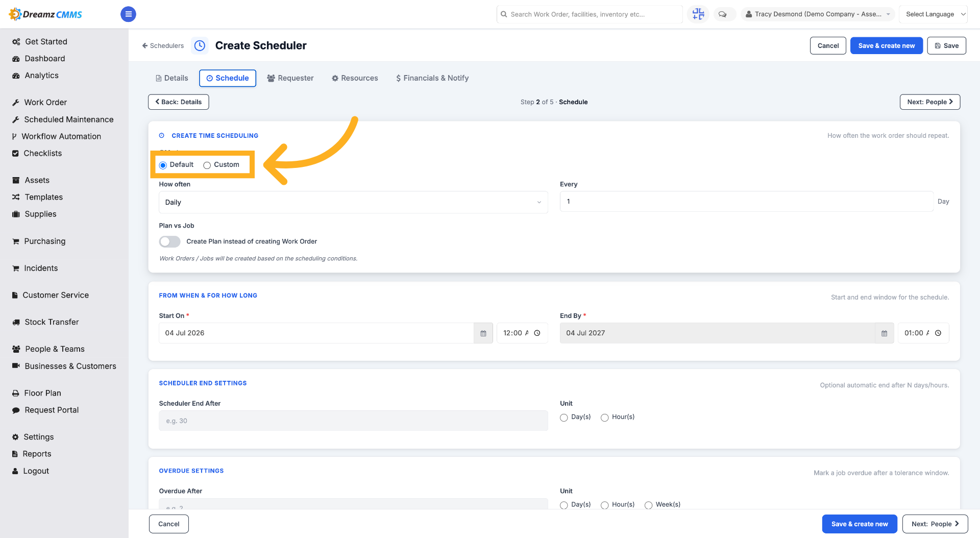Viewport: 980px width, 538px height.
Task: Open Scheduled Maintenance in sidebar
Action: 68,119
